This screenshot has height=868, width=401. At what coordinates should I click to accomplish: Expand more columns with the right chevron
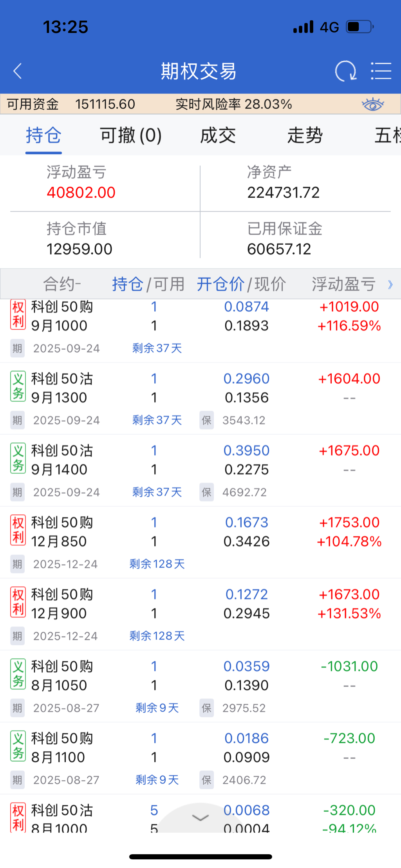390,285
